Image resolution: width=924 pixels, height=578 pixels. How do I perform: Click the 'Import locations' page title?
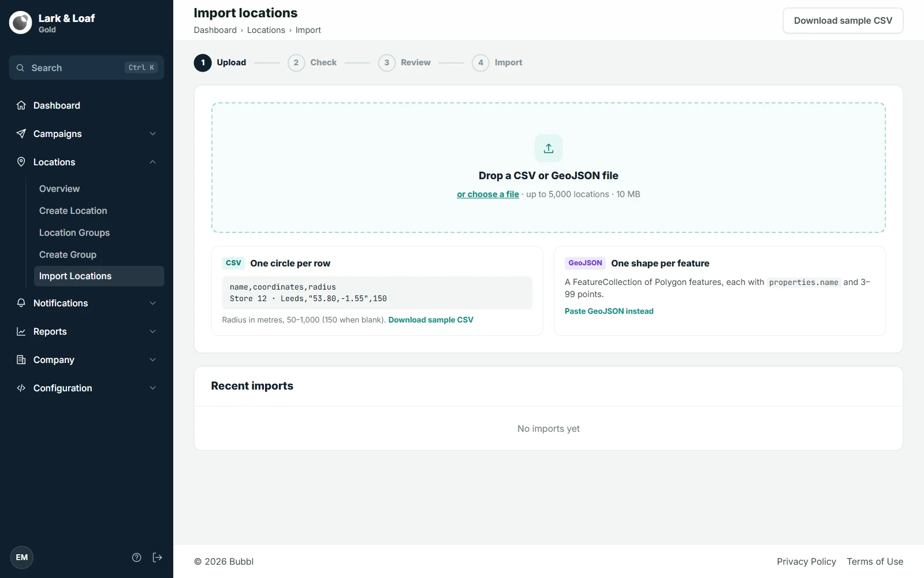point(245,13)
